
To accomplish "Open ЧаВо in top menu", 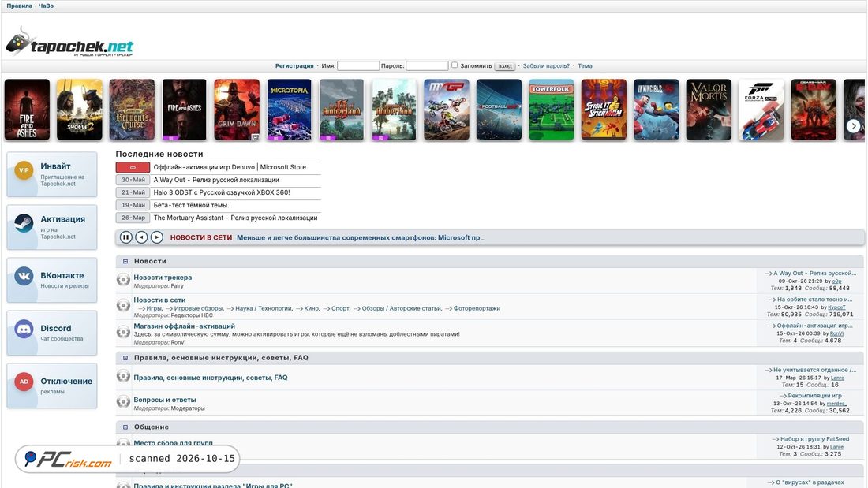I will click(x=46, y=6).
